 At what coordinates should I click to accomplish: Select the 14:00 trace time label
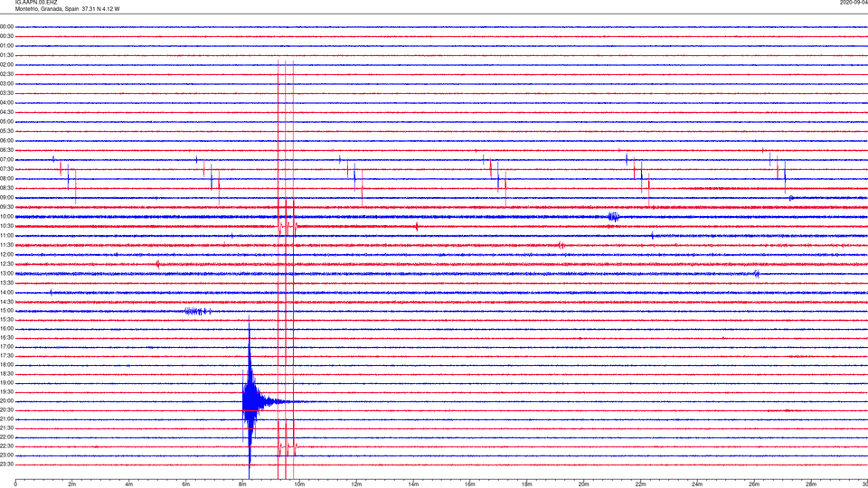(6, 292)
